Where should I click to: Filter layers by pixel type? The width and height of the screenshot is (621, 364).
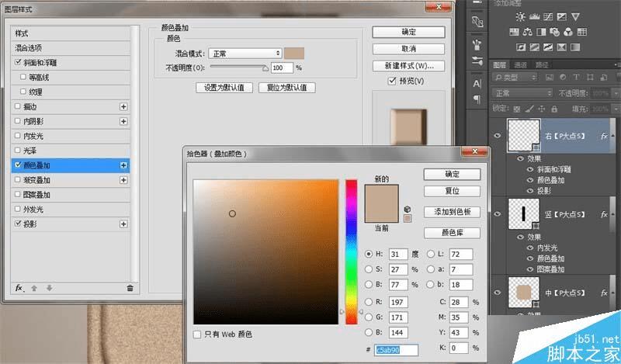tap(550, 78)
